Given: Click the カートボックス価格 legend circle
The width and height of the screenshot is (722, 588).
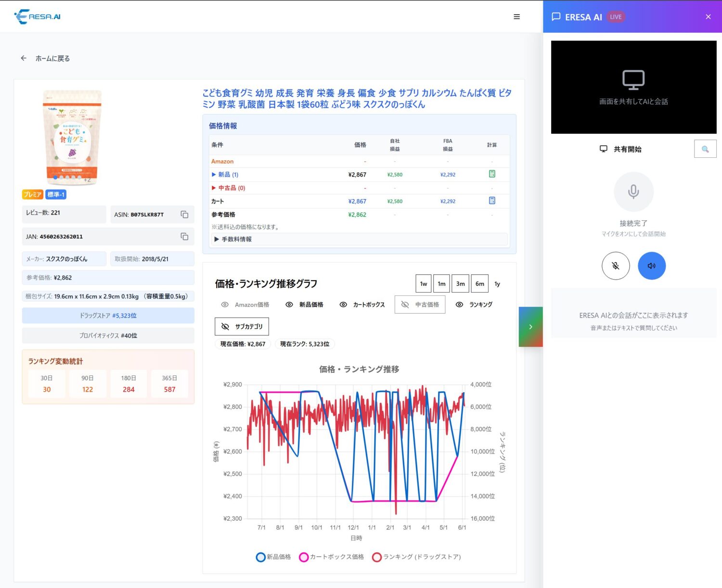Looking at the screenshot, I should [304, 557].
